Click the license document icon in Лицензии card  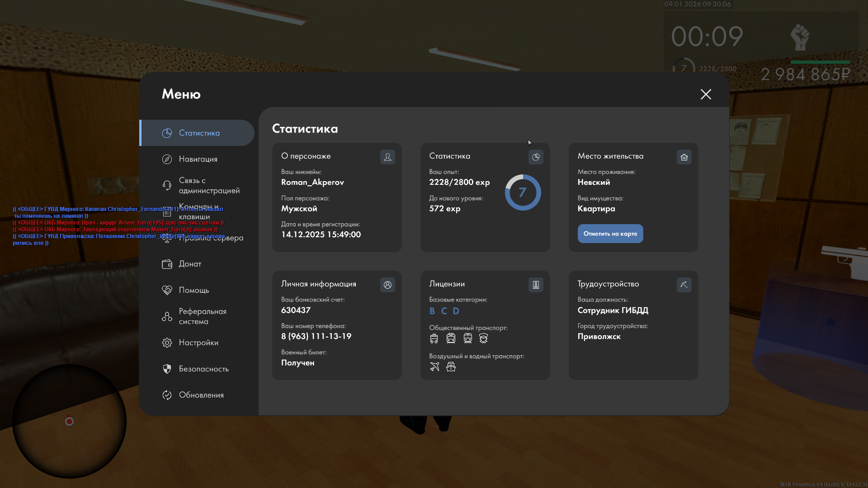pyautogui.click(x=536, y=285)
